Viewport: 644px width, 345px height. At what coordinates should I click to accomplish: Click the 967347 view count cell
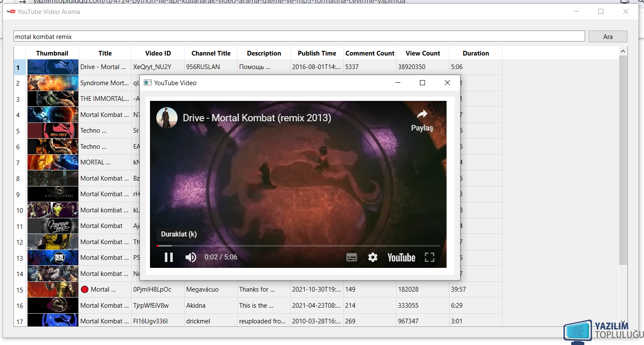click(423, 320)
